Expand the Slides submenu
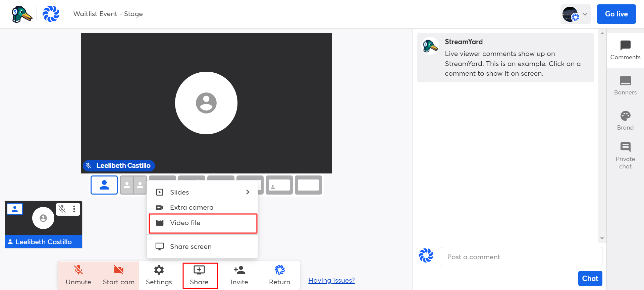Viewport: 644px width, 290px height. [x=202, y=192]
